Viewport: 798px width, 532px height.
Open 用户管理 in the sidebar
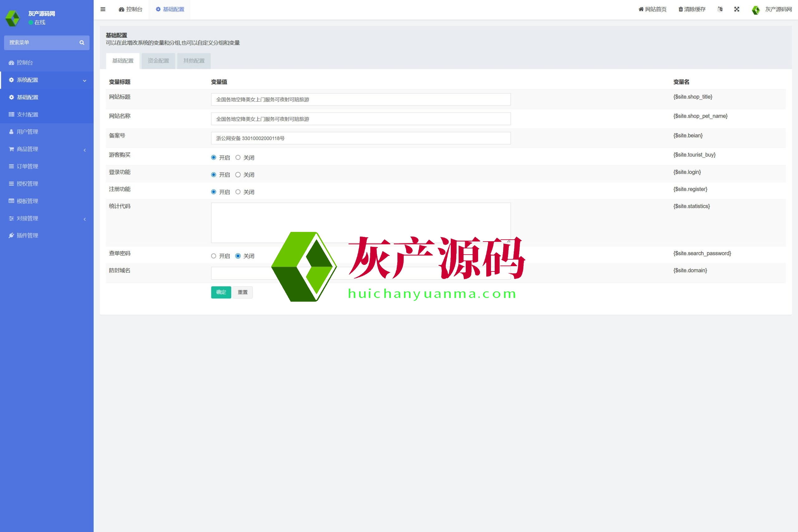[27, 132]
